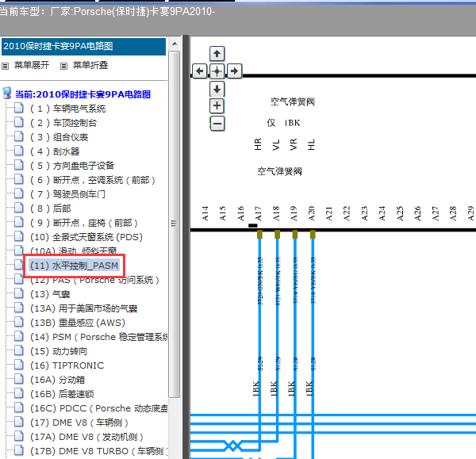Screen dimensions: 476x459
Task: Click pin label A20 in the diagram
Action: tap(312, 213)
